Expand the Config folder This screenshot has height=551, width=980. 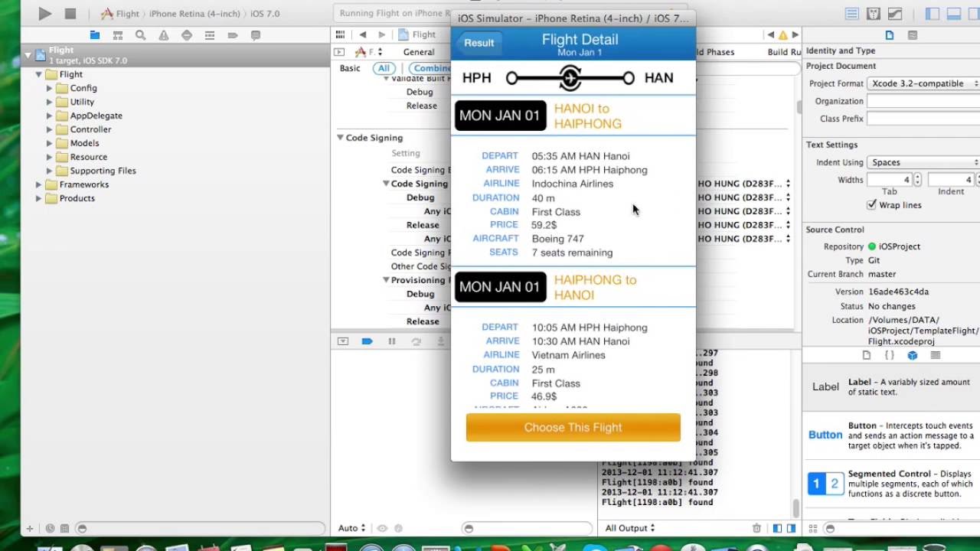[x=49, y=88]
